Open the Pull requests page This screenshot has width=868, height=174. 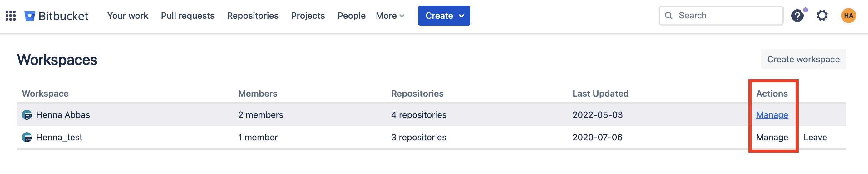click(x=188, y=16)
